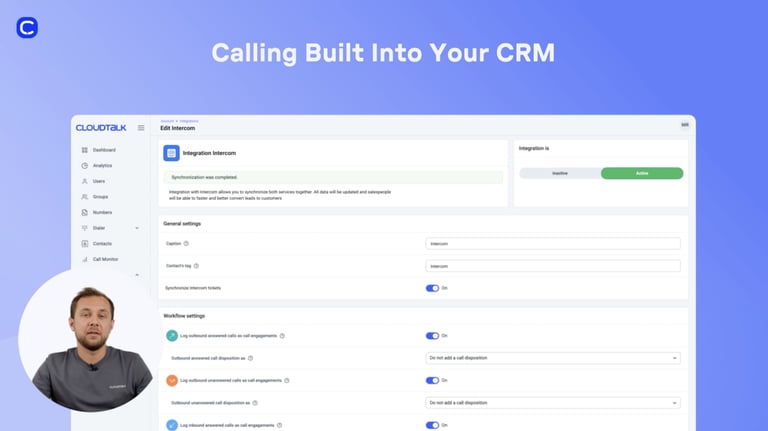
Task: Click the orange outbound unanswered calls icon
Action: 172,381
